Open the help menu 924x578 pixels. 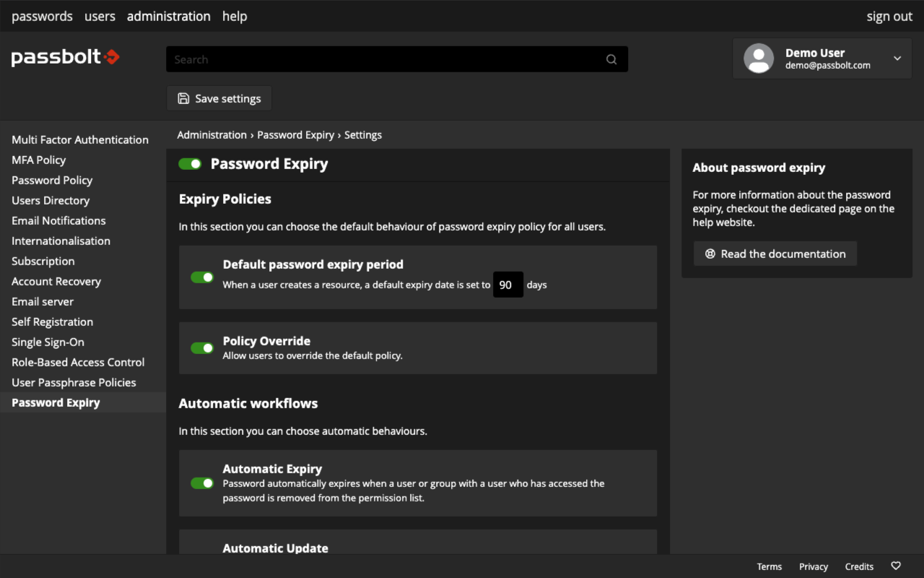[234, 15]
